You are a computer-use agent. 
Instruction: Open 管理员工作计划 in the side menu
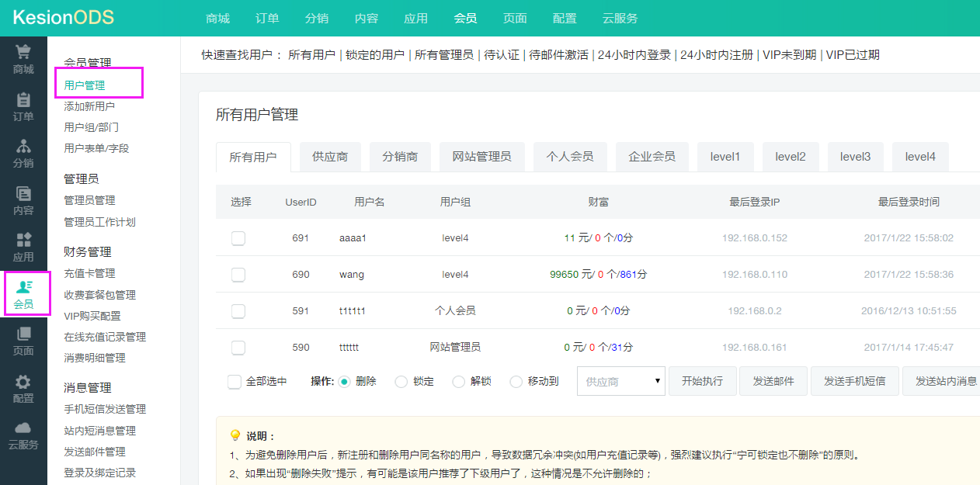tap(99, 222)
